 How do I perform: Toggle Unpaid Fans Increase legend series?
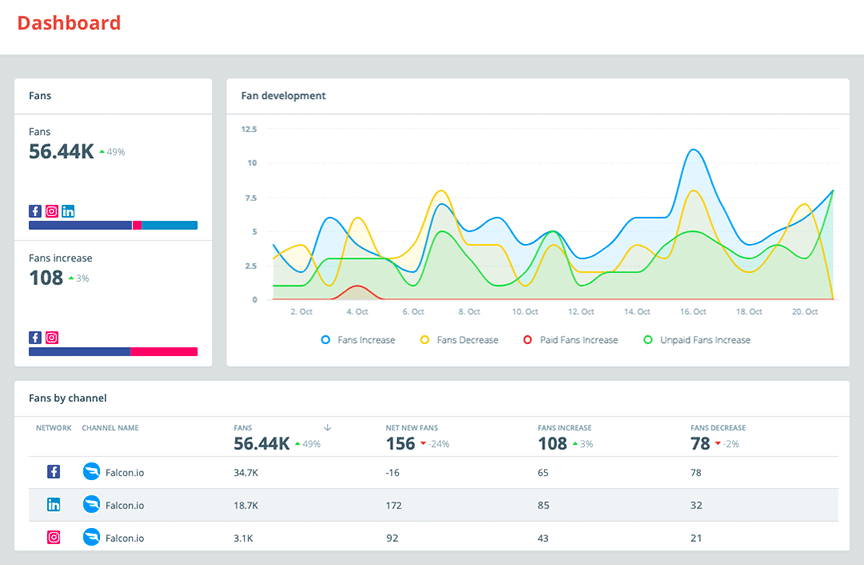[x=697, y=340]
